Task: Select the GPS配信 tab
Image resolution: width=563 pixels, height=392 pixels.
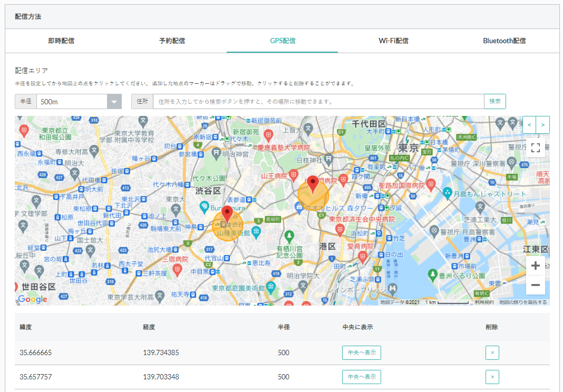Action: point(283,41)
